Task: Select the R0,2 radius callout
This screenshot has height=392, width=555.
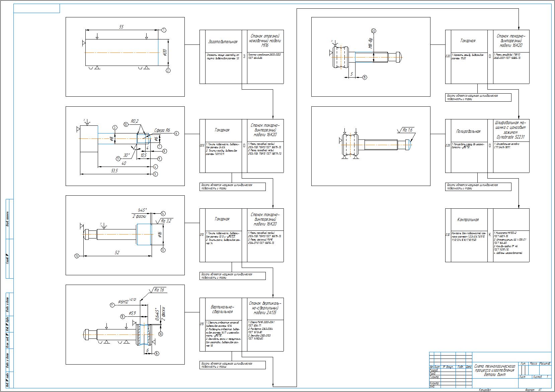Action: point(135,121)
